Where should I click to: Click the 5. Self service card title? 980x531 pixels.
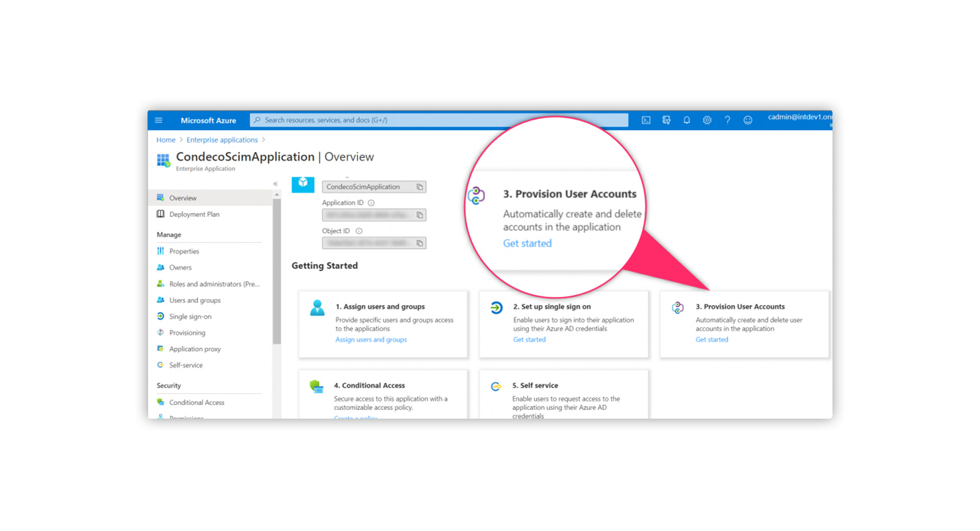click(535, 385)
